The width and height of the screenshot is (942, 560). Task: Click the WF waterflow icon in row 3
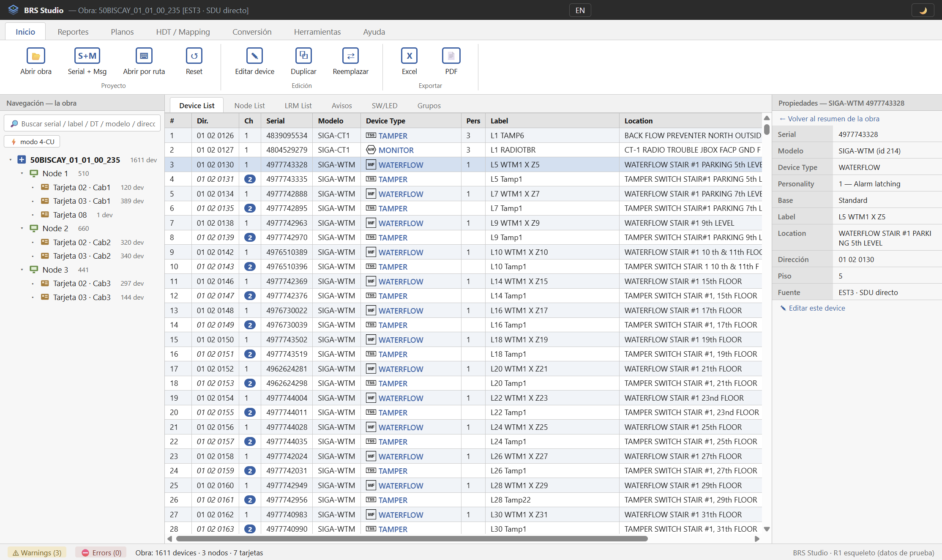(371, 164)
